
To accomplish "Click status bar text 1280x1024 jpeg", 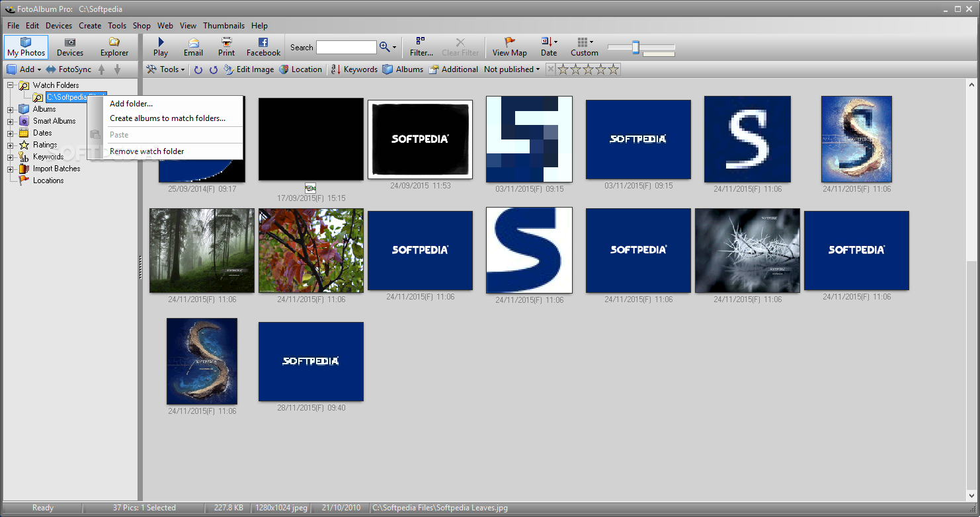I will pyautogui.click(x=282, y=508).
